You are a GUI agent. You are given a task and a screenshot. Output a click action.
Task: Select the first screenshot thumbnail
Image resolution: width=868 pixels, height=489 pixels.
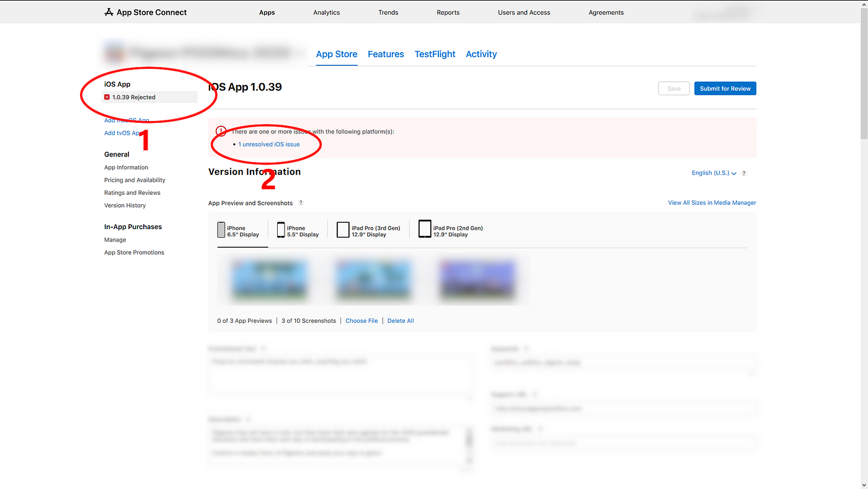(x=269, y=279)
